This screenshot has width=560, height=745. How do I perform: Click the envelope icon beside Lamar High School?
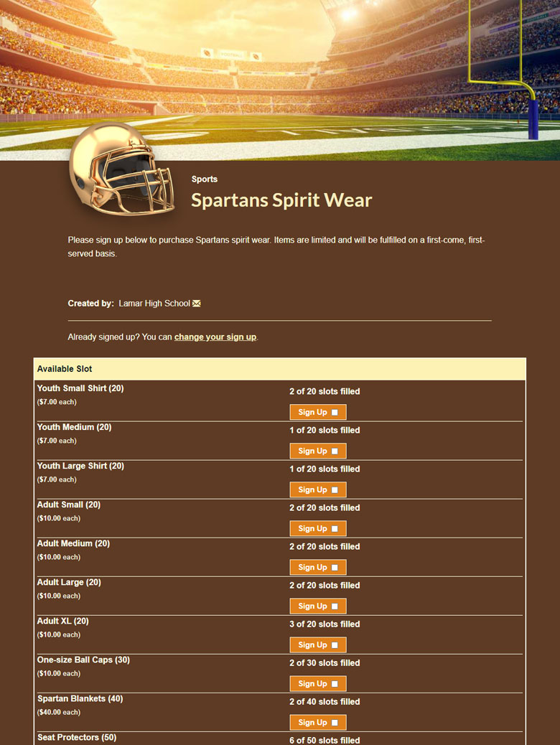pos(197,304)
